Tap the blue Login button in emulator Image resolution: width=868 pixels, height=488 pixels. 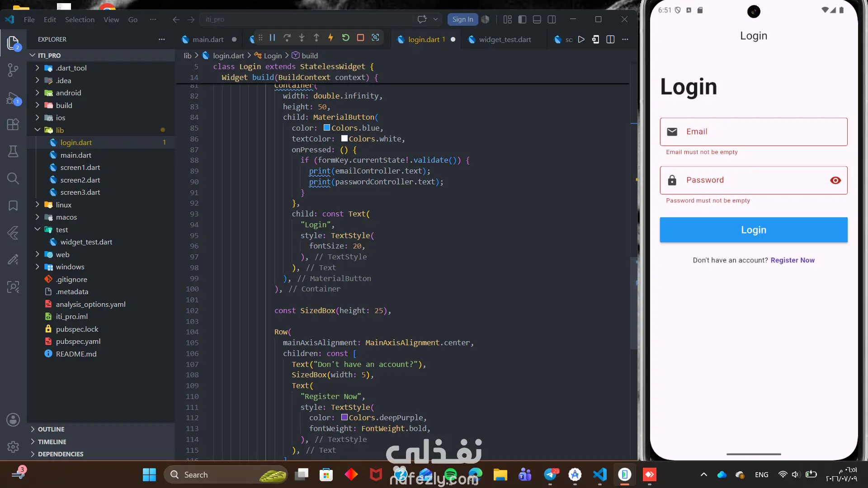(x=754, y=230)
